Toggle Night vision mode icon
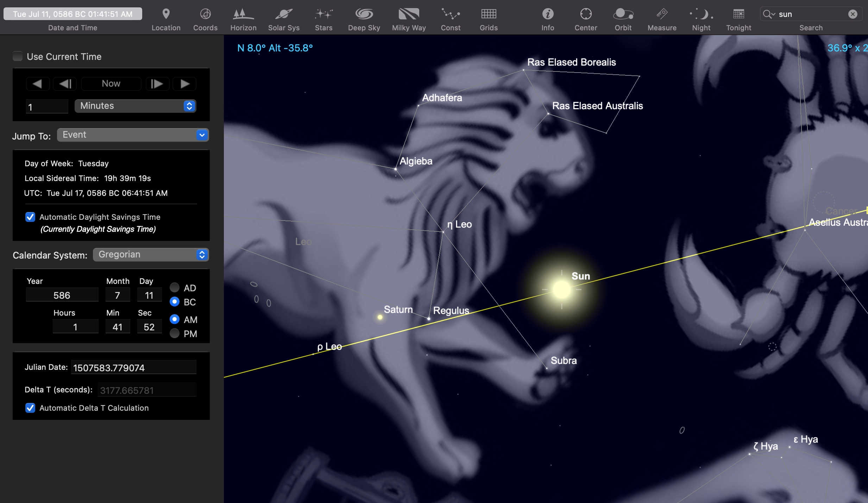This screenshot has width=868, height=503. (701, 14)
